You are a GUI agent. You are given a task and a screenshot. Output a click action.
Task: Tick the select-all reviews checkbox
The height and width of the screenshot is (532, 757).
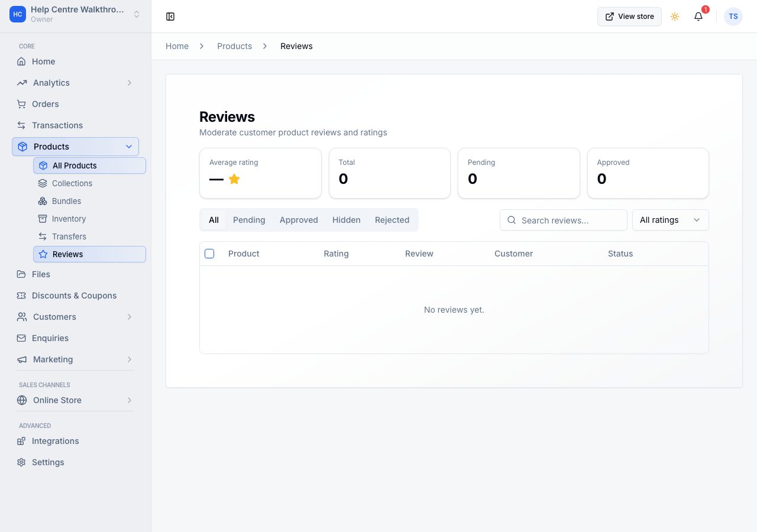pos(209,254)
